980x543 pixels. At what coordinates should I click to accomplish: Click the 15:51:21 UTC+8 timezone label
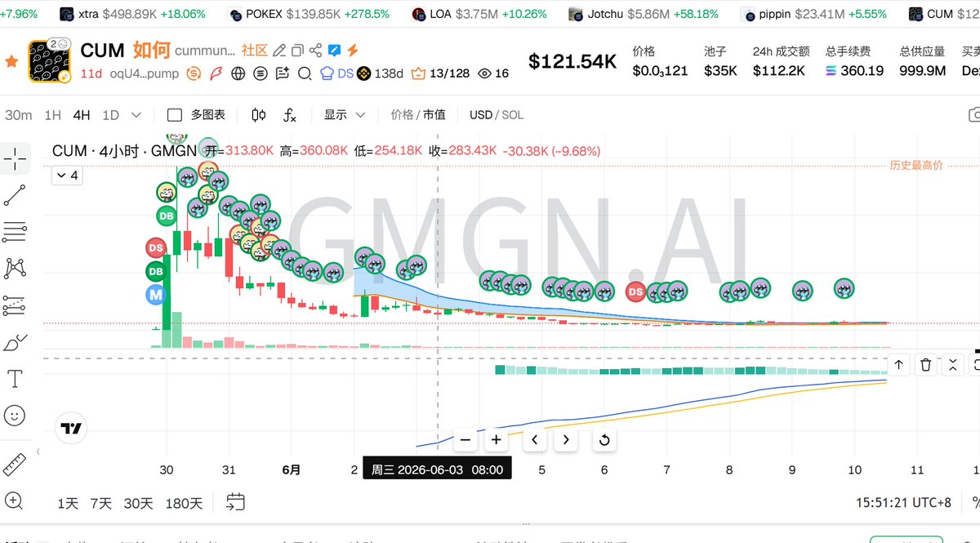903,502
